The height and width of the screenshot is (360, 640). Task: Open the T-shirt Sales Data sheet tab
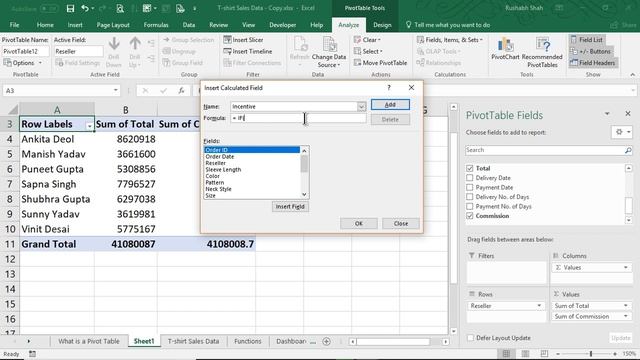coord(193,341)
